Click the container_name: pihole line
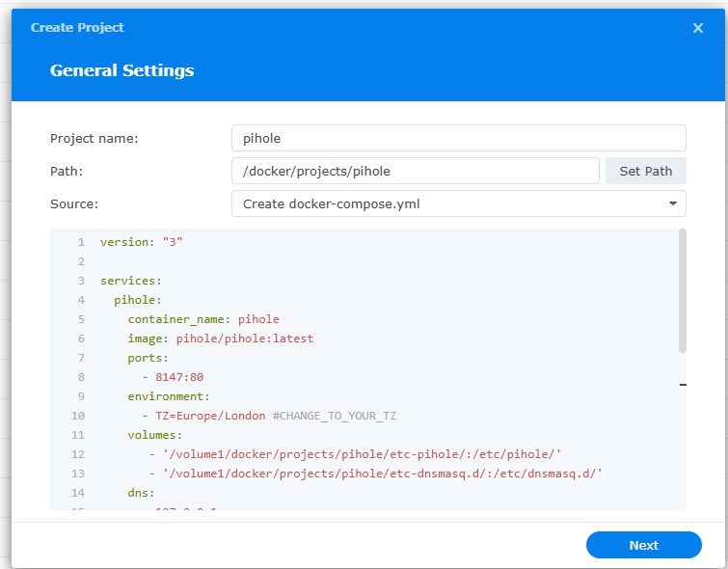Image resolution: width=728 pixels, height=569 pixels. [x=202, y=319]
